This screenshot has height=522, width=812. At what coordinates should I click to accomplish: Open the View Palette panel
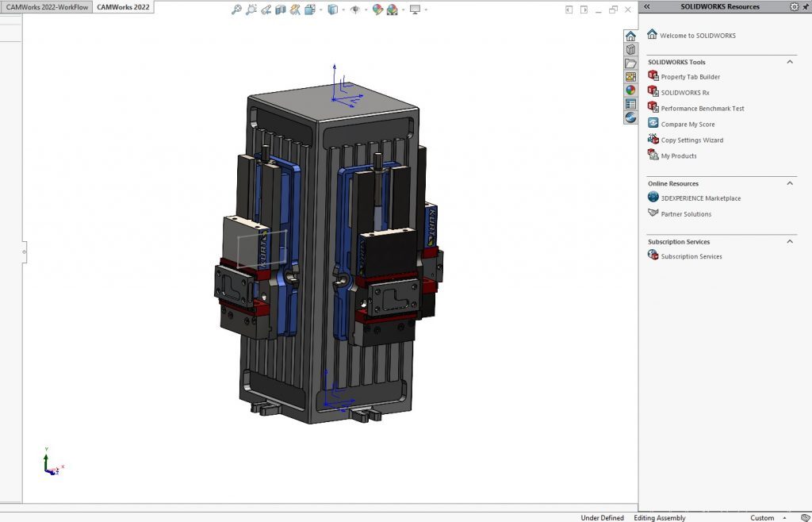(x=630, y=76)
